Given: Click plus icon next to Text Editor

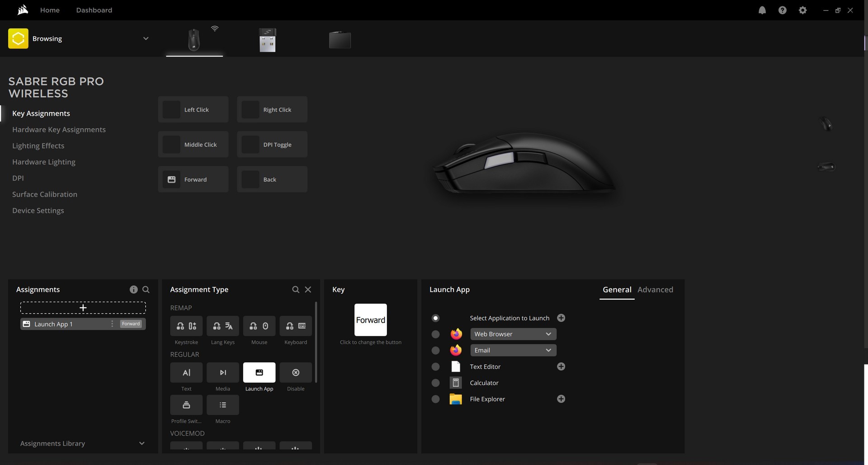Looking at the screenshot, I should pos(561,366).
